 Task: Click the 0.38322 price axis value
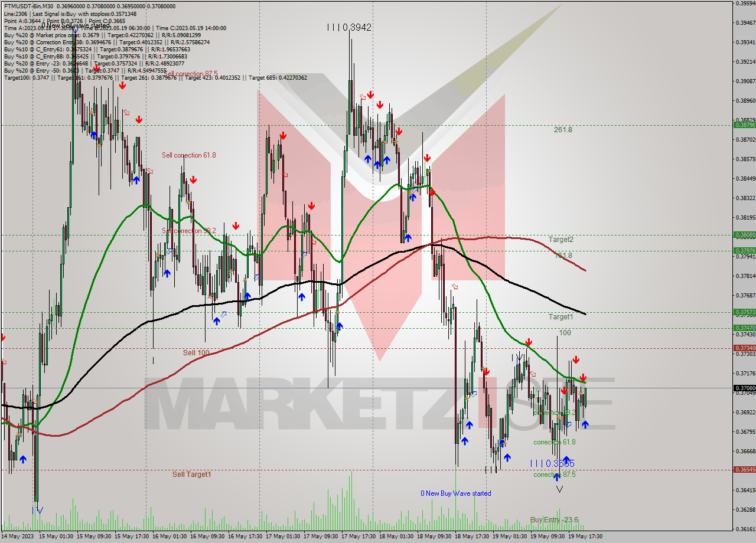pyautogui.click(x=745, y=198)
